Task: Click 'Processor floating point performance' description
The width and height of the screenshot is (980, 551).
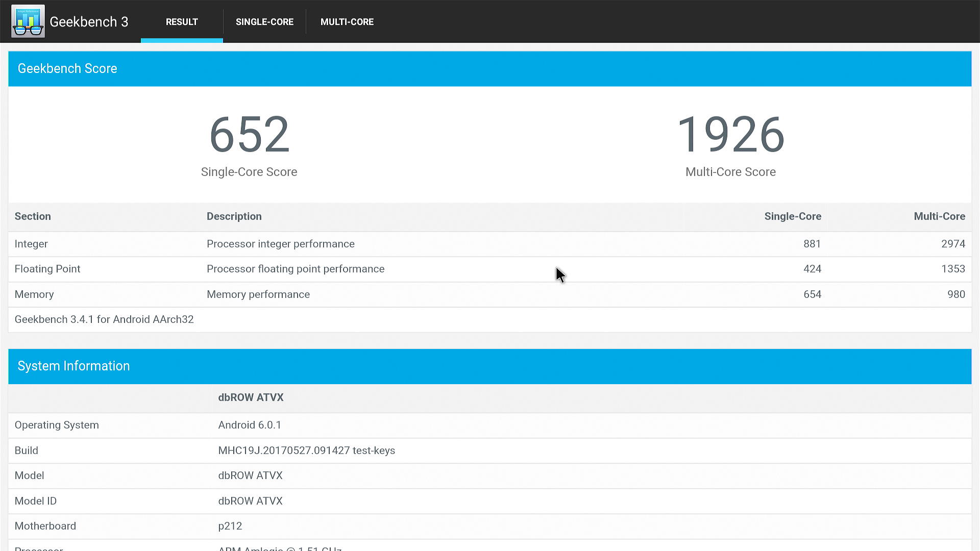Action: click(296, 269)
